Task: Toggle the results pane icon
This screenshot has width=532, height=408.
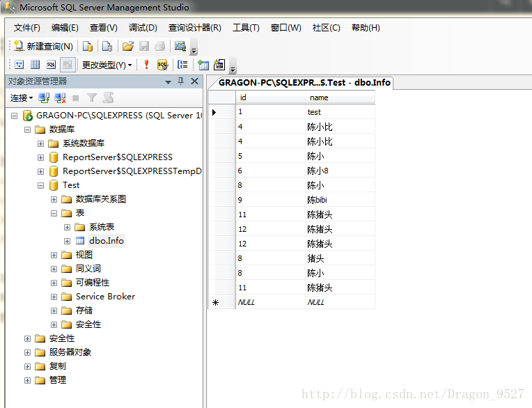Action: click(67, 65)
